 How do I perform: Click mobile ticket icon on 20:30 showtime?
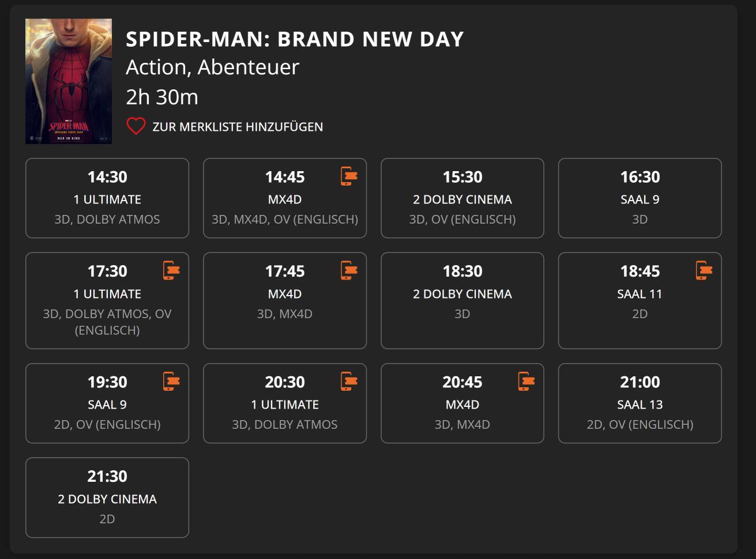pyautogui.click(x=349, y=381)
